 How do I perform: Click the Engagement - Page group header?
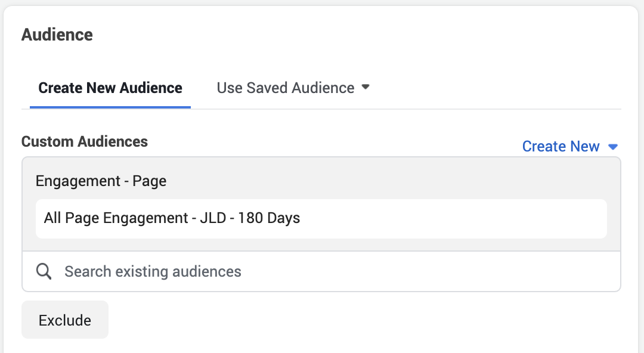pos(101,181)
